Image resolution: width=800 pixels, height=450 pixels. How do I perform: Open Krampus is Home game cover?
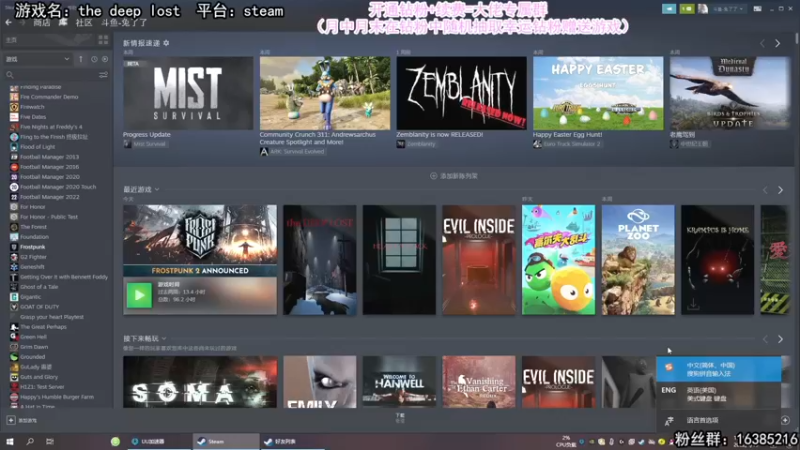[717, 260]
